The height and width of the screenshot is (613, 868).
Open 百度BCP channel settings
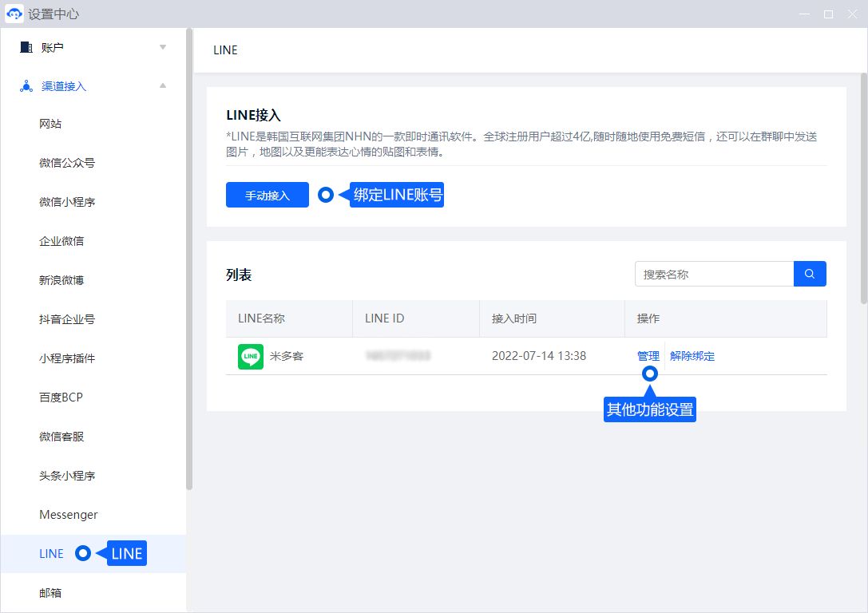click(61, 397)
